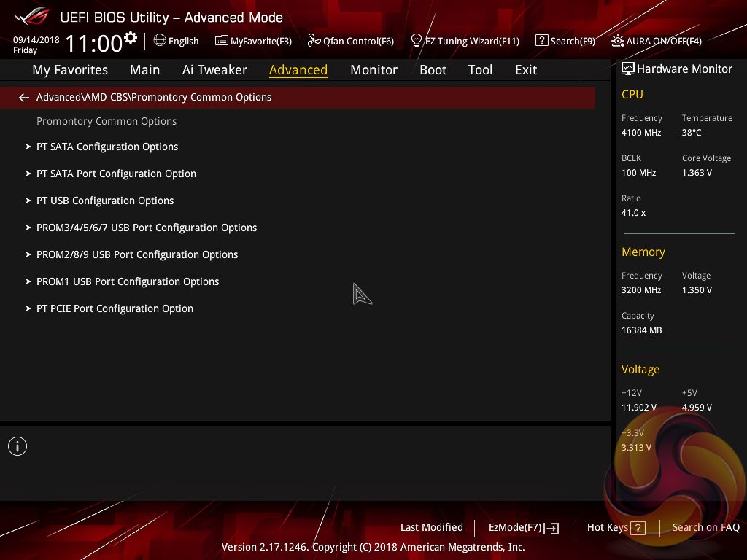Click the Qfan Control fan icon
The image size is (747, 560).
point(314,41)
